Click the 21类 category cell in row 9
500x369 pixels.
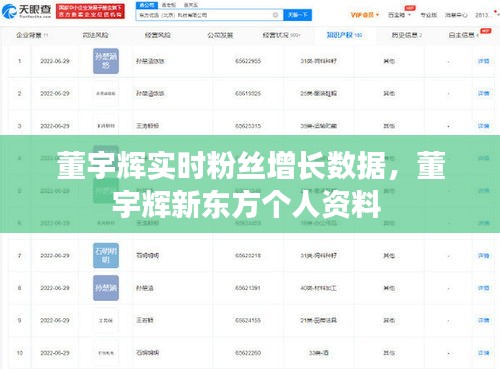click(x=318, y=320)
